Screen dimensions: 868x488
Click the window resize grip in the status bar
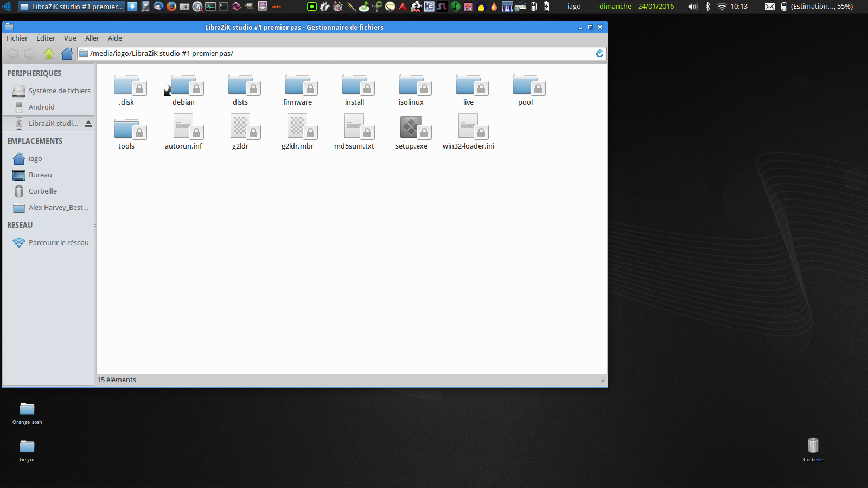(602, 381)
